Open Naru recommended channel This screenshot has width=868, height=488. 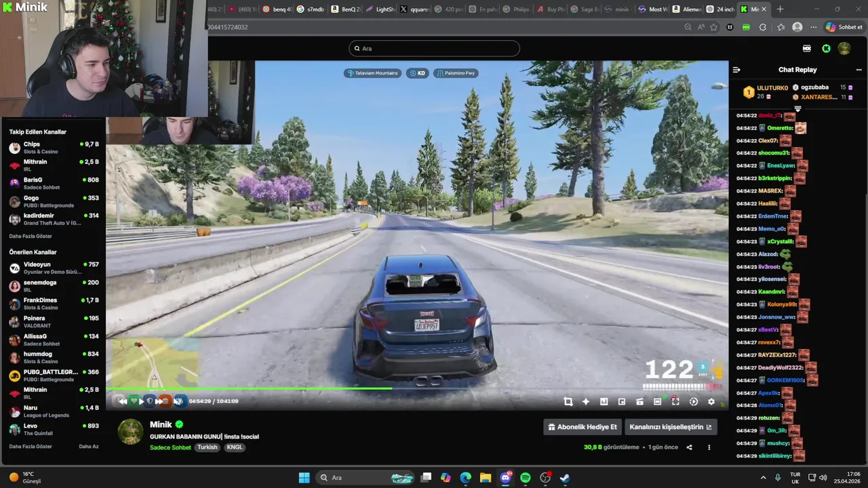coord(54,411)
